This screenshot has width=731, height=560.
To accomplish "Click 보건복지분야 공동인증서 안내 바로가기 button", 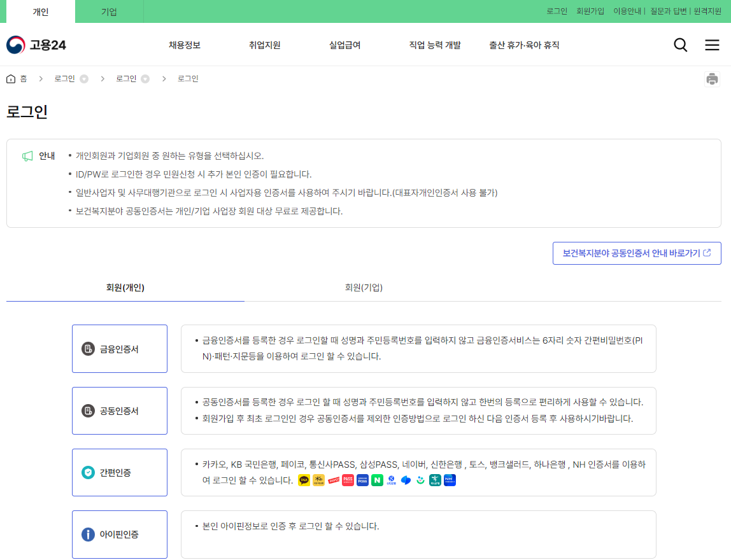I will [x=637, y=253].
